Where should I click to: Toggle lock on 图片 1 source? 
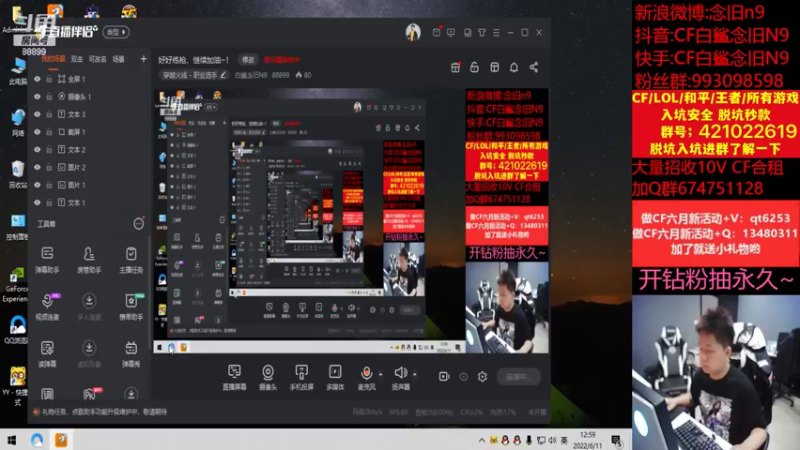[49, 185]
